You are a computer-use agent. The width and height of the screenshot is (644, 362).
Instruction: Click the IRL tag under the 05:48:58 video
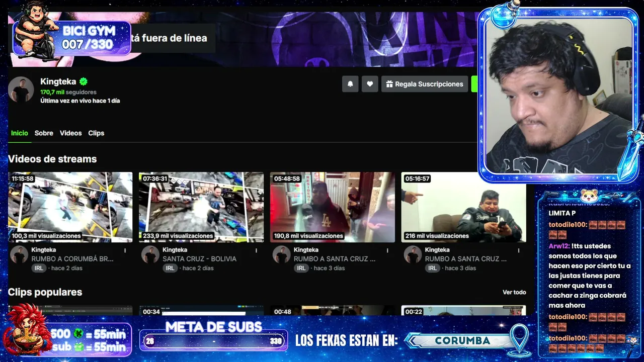click(x=301, y=268)
